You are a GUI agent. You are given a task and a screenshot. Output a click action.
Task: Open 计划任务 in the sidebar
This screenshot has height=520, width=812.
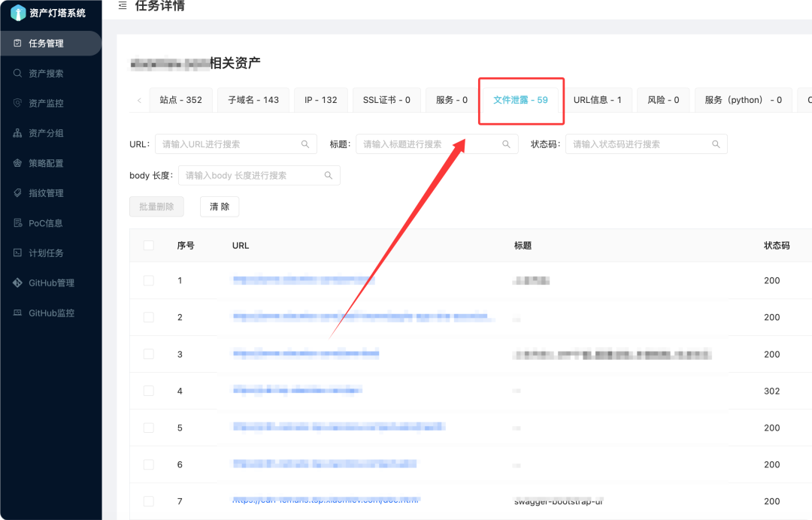51,253
